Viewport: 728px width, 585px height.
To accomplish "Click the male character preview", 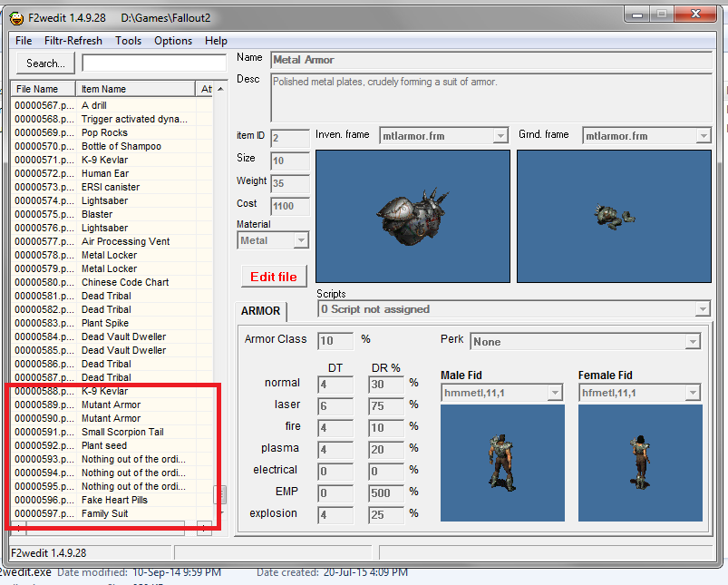I will [502, 463].
